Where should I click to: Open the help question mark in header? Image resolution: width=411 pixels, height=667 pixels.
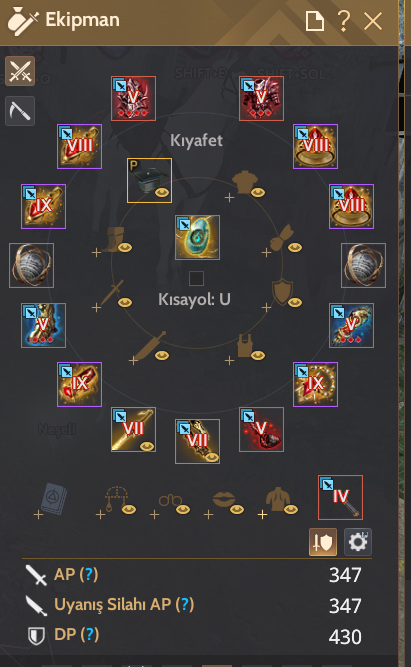[x=343, y=21]
